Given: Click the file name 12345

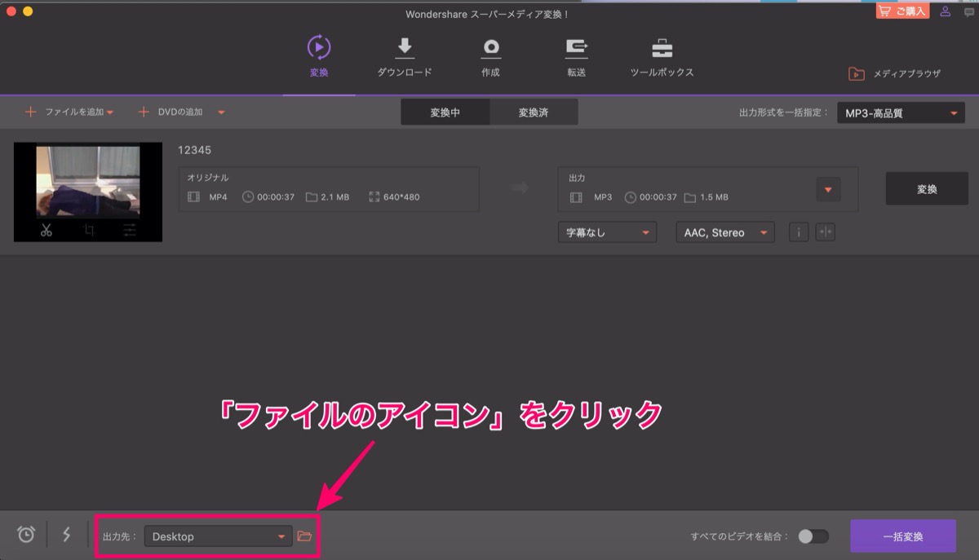Looking at the screenshot, I should [195, 150].
